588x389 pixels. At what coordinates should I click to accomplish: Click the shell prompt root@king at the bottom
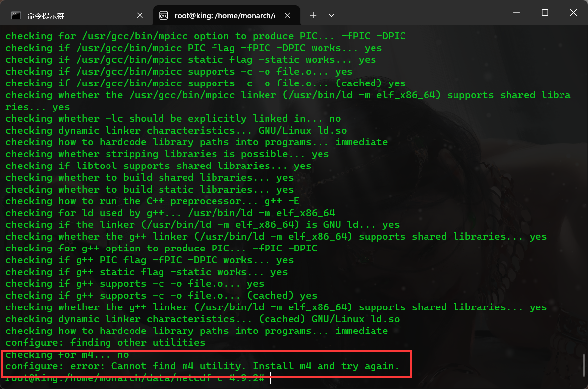tap(135, 378)
